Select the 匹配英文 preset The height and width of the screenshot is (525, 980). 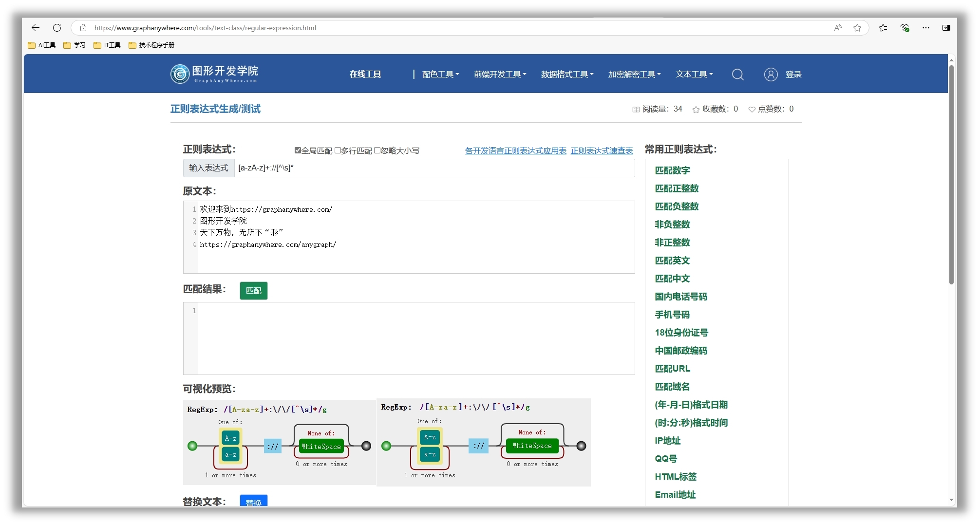(x=672, y=261)
